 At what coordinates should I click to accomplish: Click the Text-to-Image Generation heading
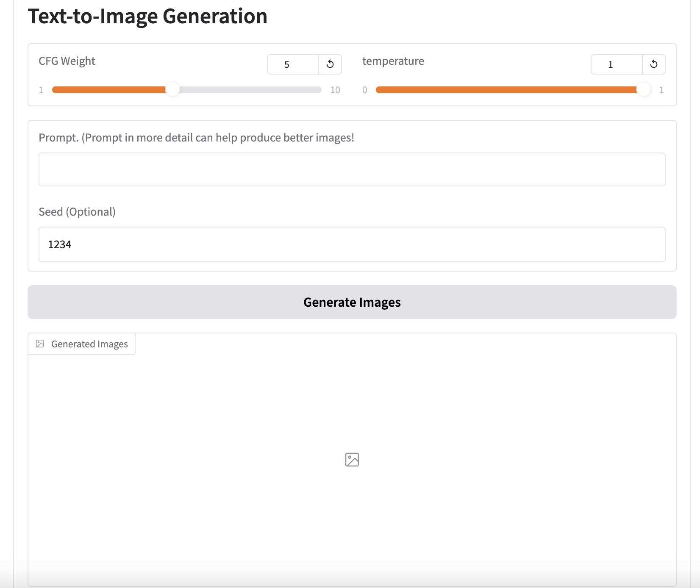(x=147, y=17)
